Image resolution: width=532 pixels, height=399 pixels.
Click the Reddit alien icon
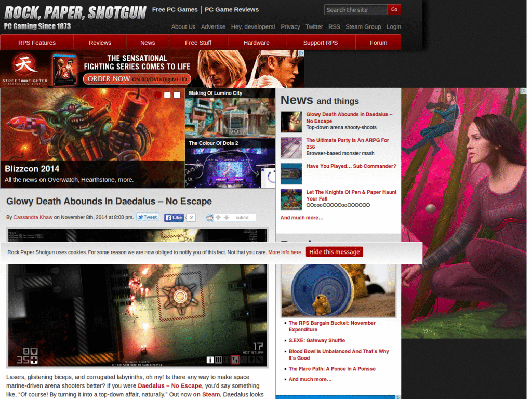tap(210, 218)
